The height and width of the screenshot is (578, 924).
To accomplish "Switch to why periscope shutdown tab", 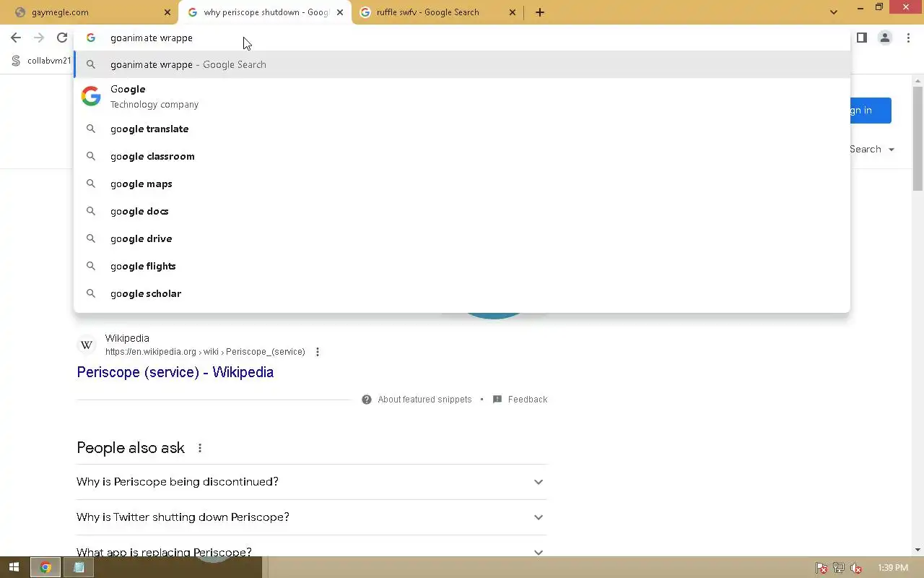I will 265,12.
